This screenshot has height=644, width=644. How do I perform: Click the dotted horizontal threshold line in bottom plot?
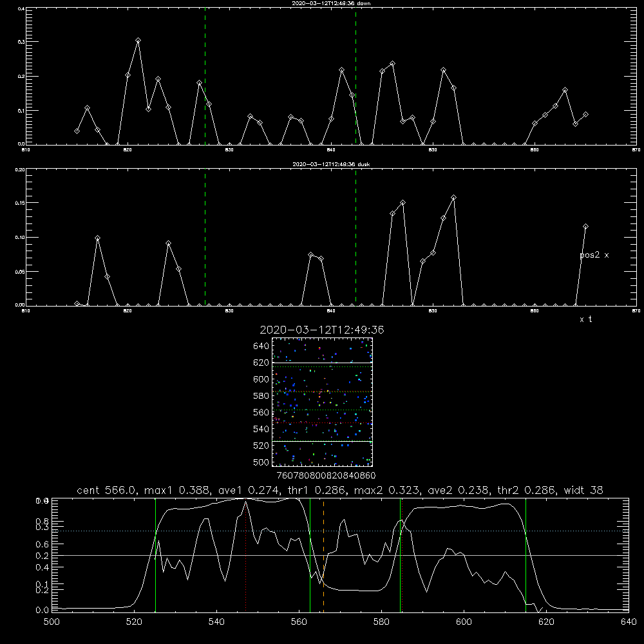coord(340,531)
